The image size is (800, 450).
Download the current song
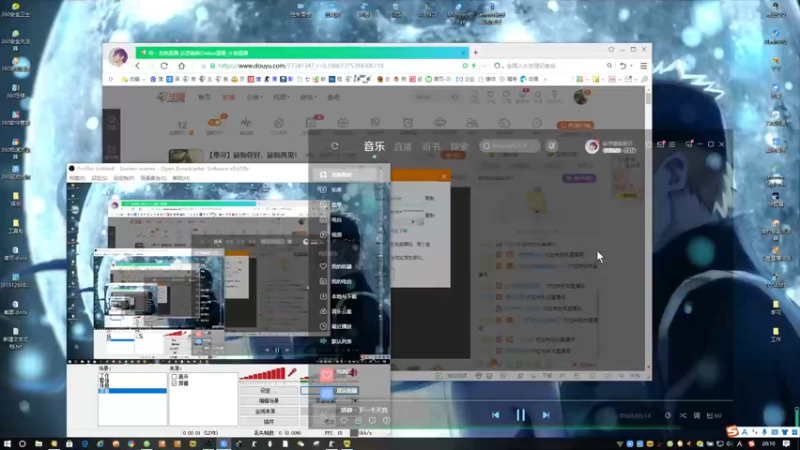pos(358,421)
